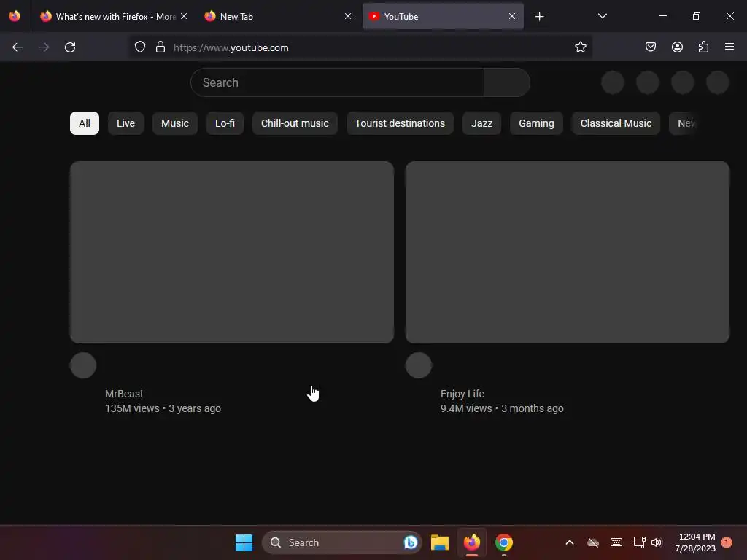Select the Tourist destinations filter chip
The height and width of the screenshot is (560, 747).
400,123
